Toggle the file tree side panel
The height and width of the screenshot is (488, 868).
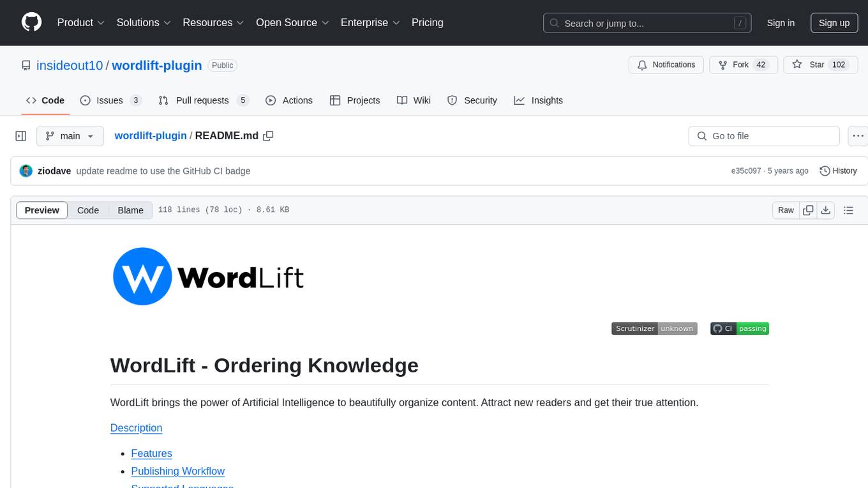coord(21,136)
